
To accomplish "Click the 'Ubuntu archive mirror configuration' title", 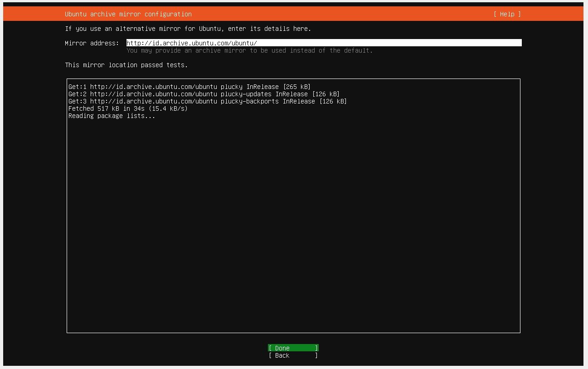I will 128,14.
